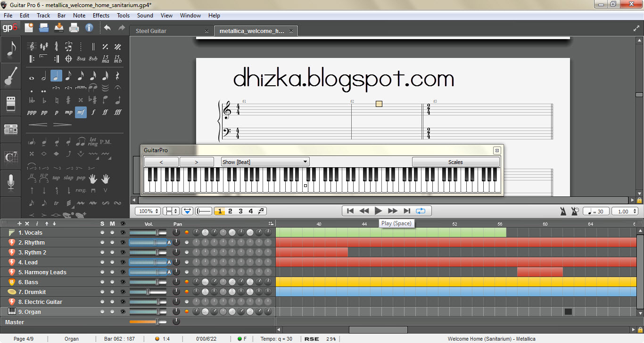Undo the last action with the left arrow
The width and height of the screenshot is (644, 343).
click(x=107, y=28)
